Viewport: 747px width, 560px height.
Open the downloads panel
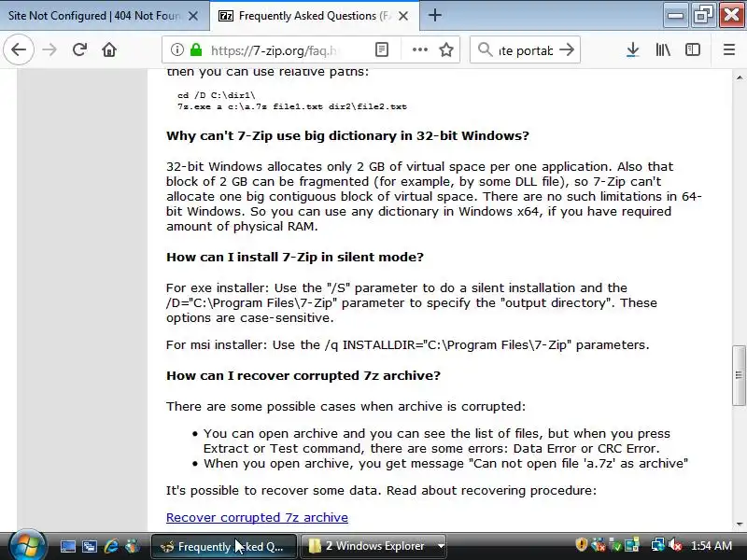click(x=633, y=49)
